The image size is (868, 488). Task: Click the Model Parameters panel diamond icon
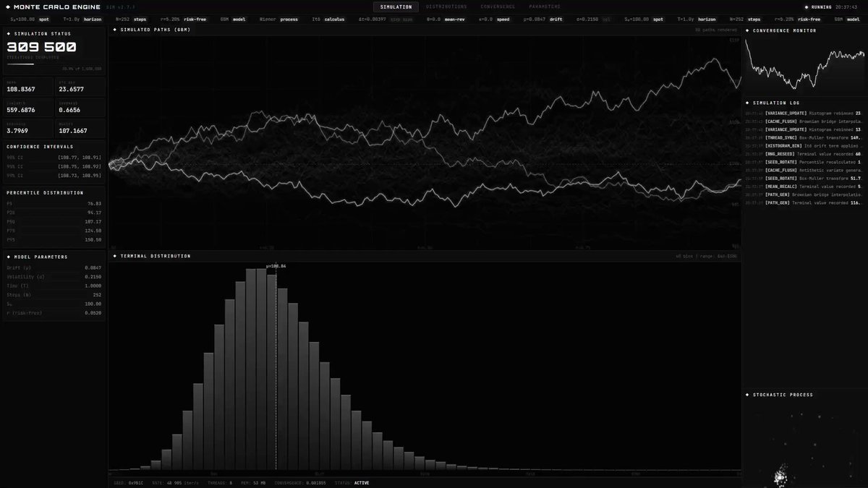pos(7,257)
